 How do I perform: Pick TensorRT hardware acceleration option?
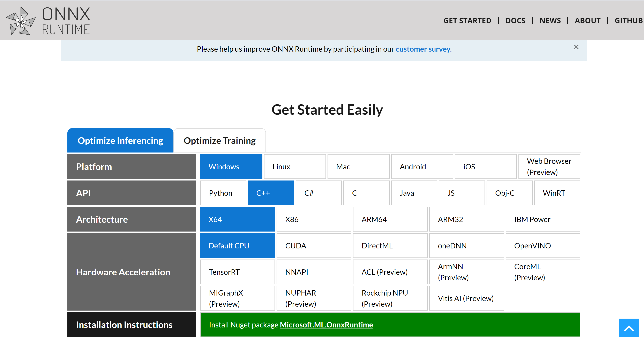click(237, 272)
